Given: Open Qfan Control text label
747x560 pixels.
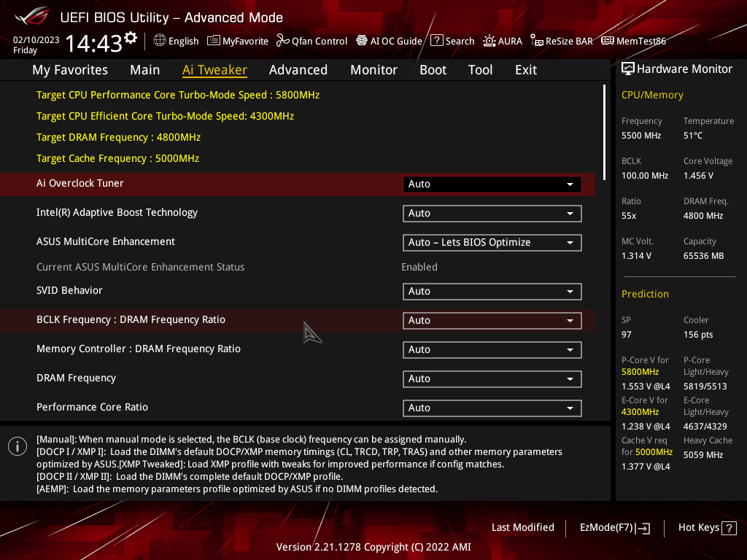Looking at the screenshot, I should [320, 42].
